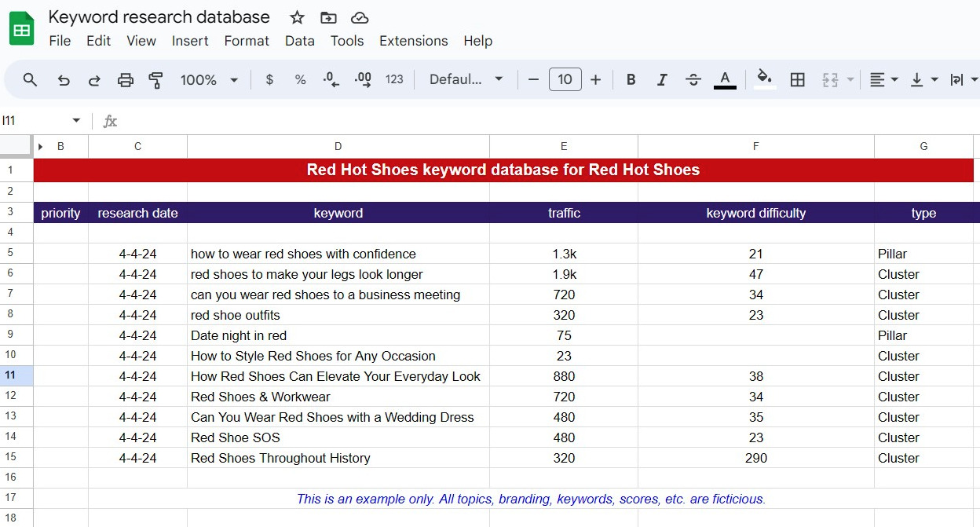
Task: Open the Insert menu
Action: coord(190,41)
